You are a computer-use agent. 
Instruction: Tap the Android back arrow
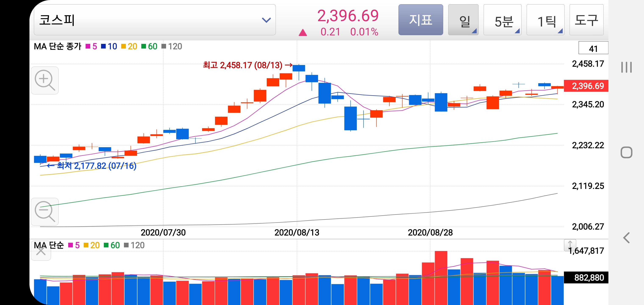[x=626, y=237]
